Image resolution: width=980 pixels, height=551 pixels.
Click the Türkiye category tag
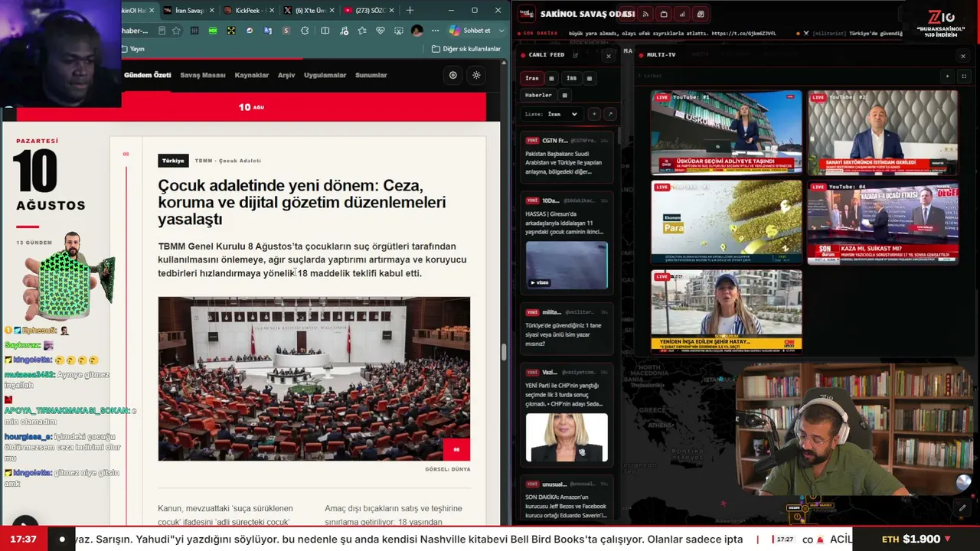pos(173,161)
